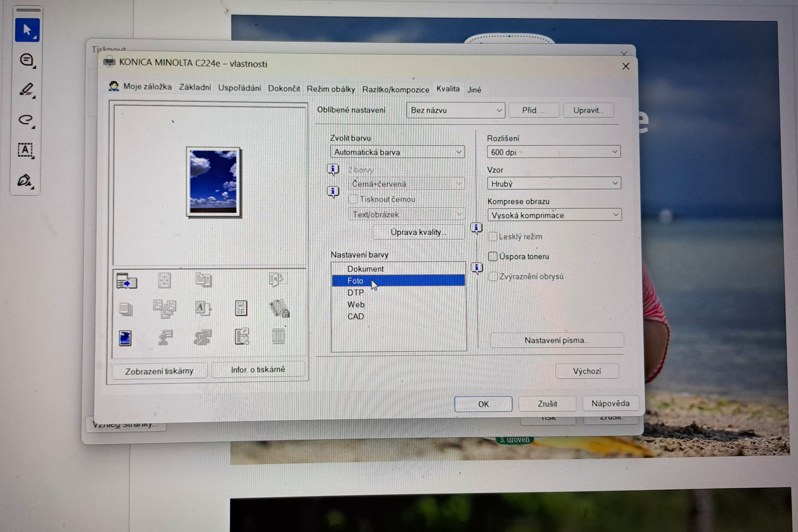798x532 pixels.
Task: Select the text box tool icon
Action: click(26, 150)
